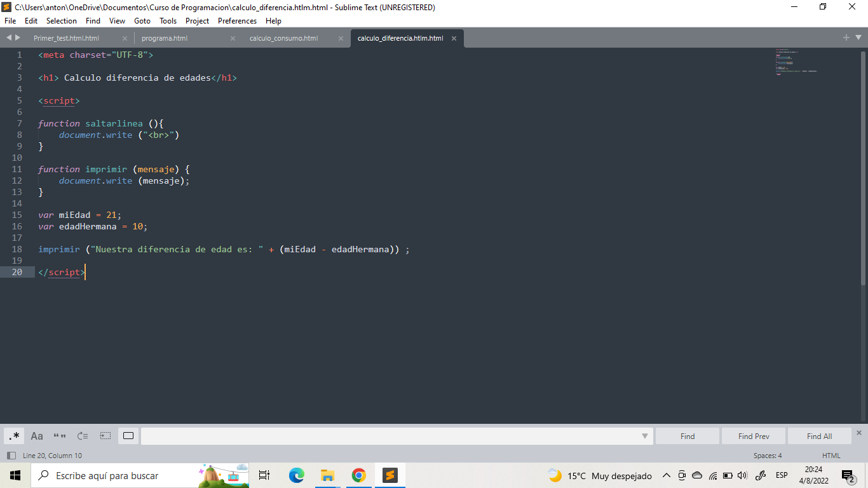The image size is (868, 488).
Task: Close the calculo_consumo.html tab
Action: 341,38
